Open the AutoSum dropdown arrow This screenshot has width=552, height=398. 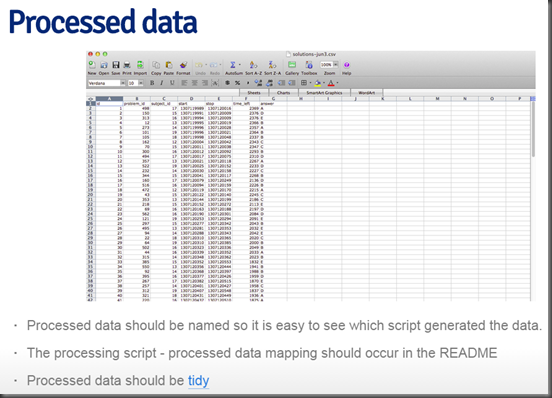tap(240, 65)
